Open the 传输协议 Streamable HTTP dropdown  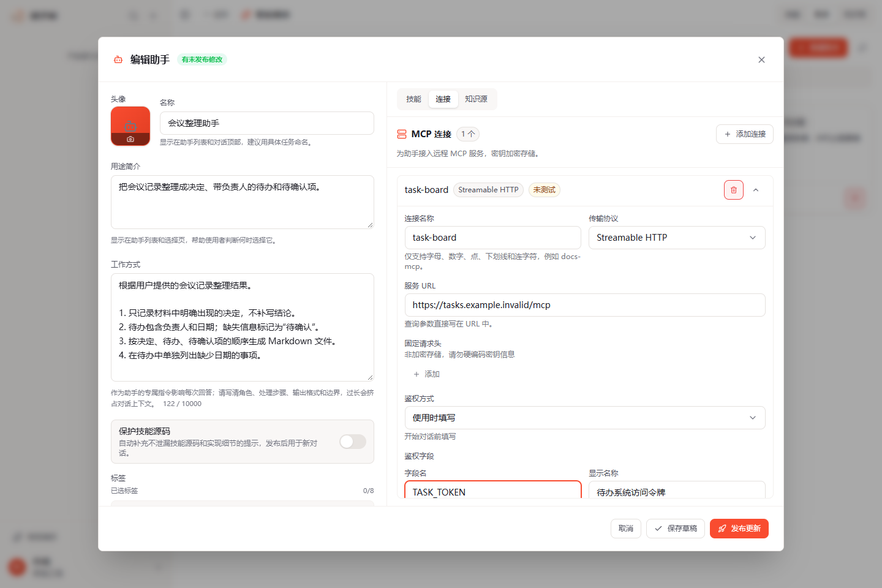tap(677, 238)
